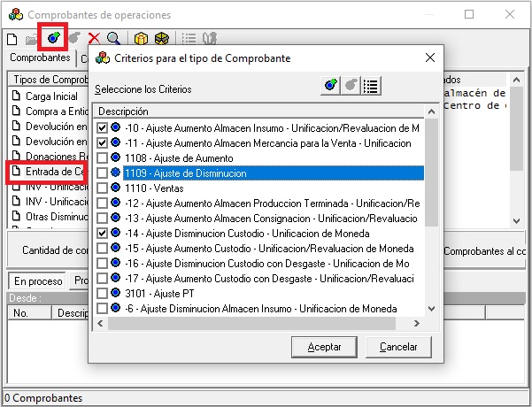Select the lower INV - Unificación list item
The height and width of the screenshot is (407, 532).
point(57,202)
